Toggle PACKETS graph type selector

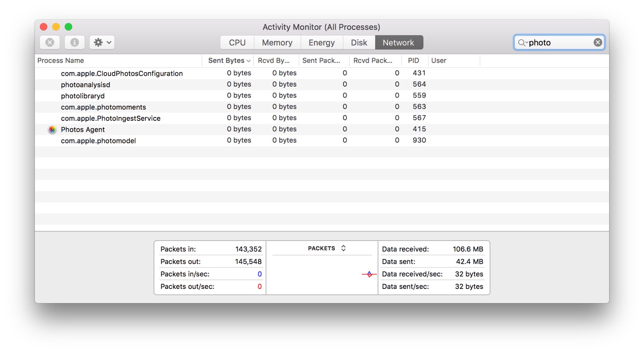click(x=326, y=248)
